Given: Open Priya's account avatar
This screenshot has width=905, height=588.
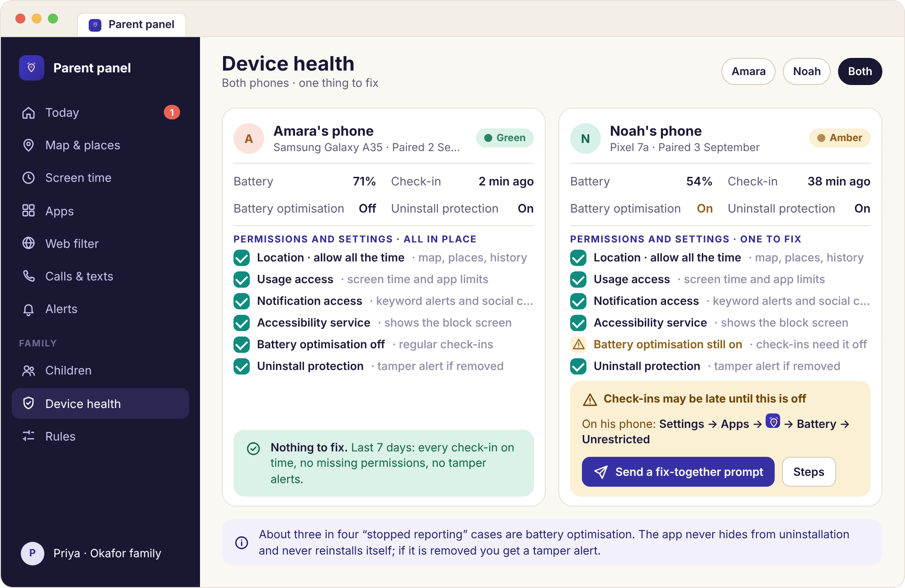Looking at the screenshot, I should pos(33,553).
